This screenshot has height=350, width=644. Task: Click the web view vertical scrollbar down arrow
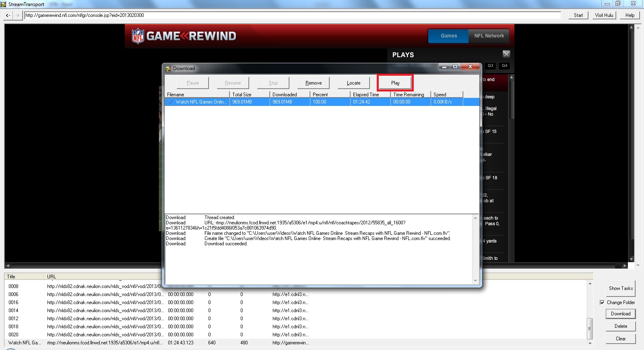[631, 259]
